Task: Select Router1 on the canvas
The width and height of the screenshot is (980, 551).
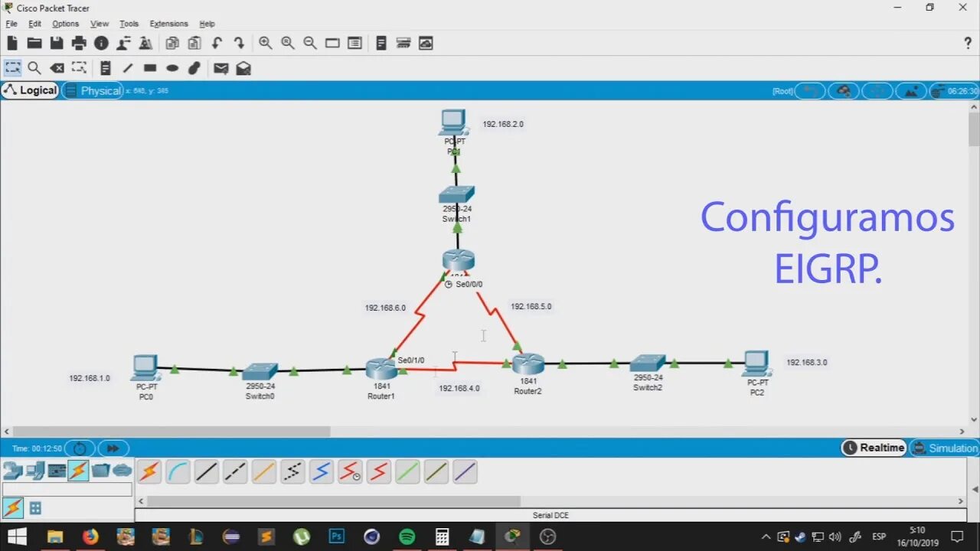Action: [381, 369]
